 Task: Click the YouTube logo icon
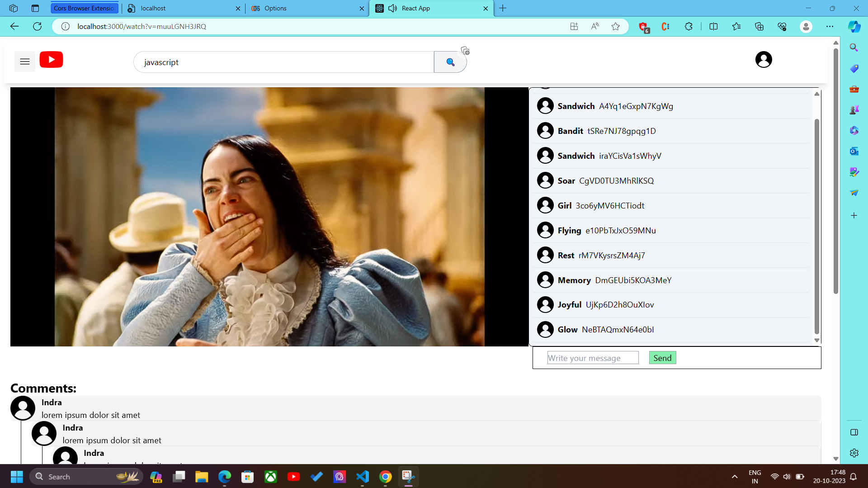tap(51, 60)
